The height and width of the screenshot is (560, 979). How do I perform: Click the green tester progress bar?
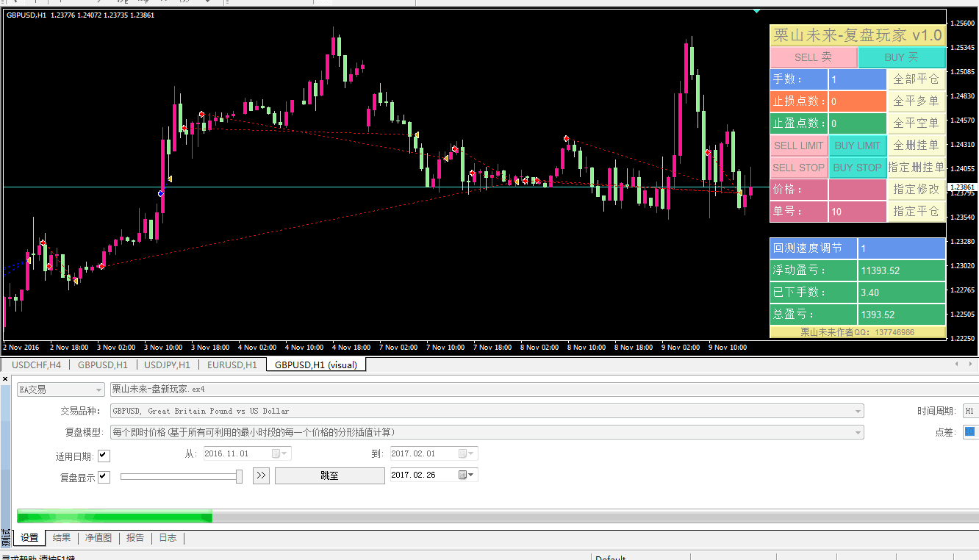click(x=115, y=517)
